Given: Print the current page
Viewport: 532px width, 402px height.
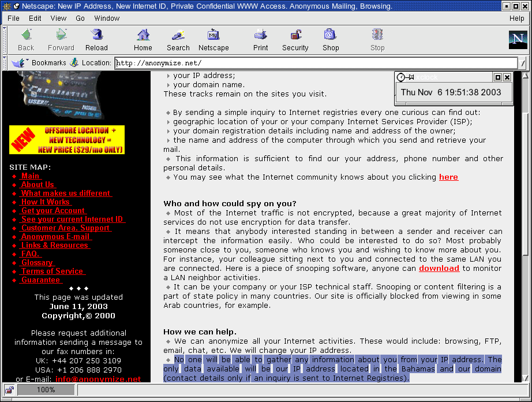Looking at the screenshot, I should (x=261, y=40).
